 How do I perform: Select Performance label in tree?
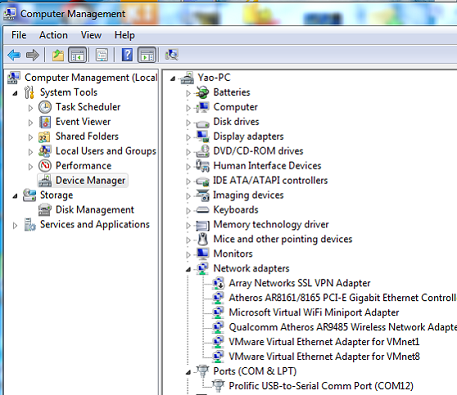point(83,166)
